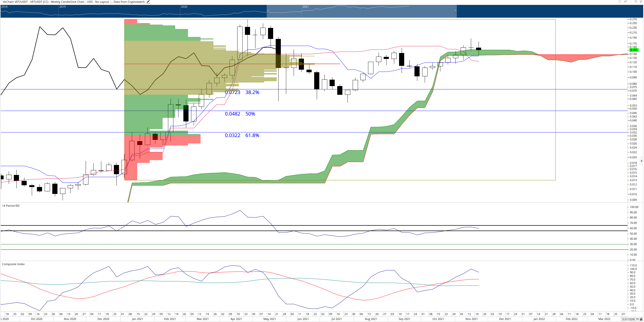Click the highlighted navigator window region
This screenshot has width=644, height=322.
tap(362, 11)
